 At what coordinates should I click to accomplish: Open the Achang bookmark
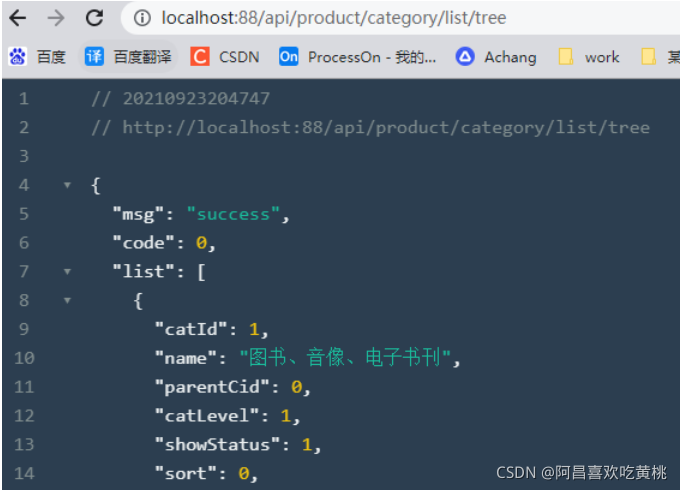(x=496, y=57)
